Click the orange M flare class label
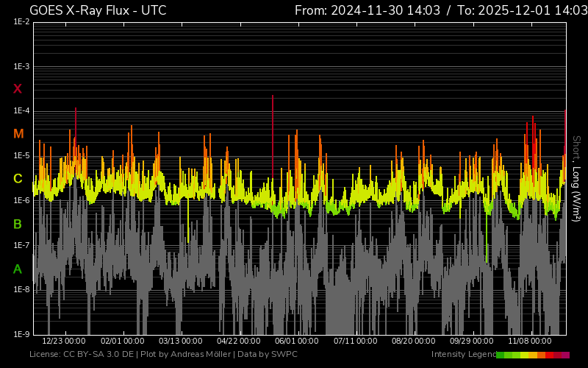 click(18, 134)
